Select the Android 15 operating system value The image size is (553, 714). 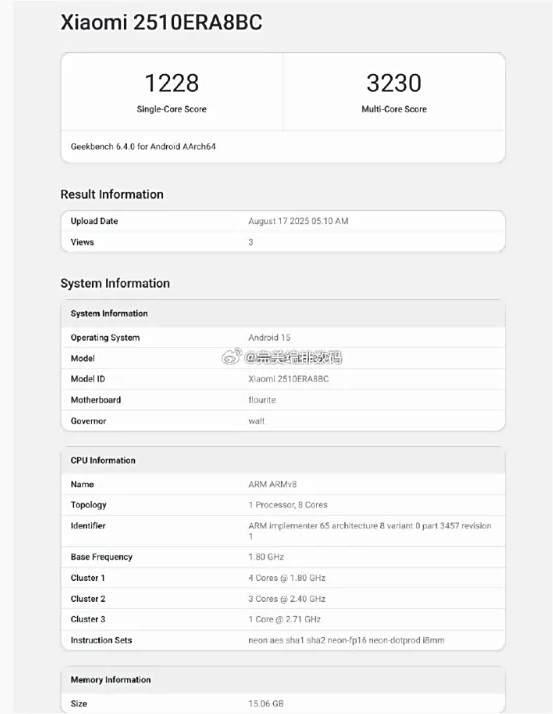pyautogui.click(x=269, y=337)
